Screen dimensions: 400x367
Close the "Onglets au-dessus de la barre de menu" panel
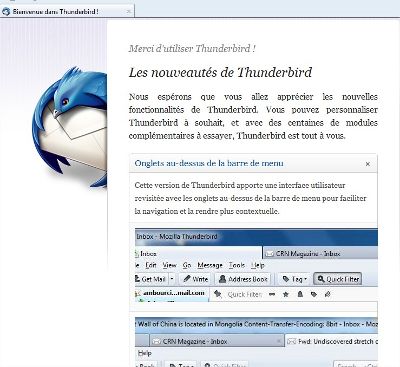368,164
